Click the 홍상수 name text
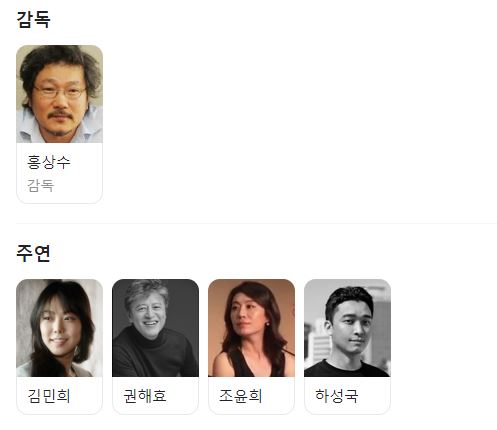This screenshot has height=430, width=497. [x=49, y=162]
